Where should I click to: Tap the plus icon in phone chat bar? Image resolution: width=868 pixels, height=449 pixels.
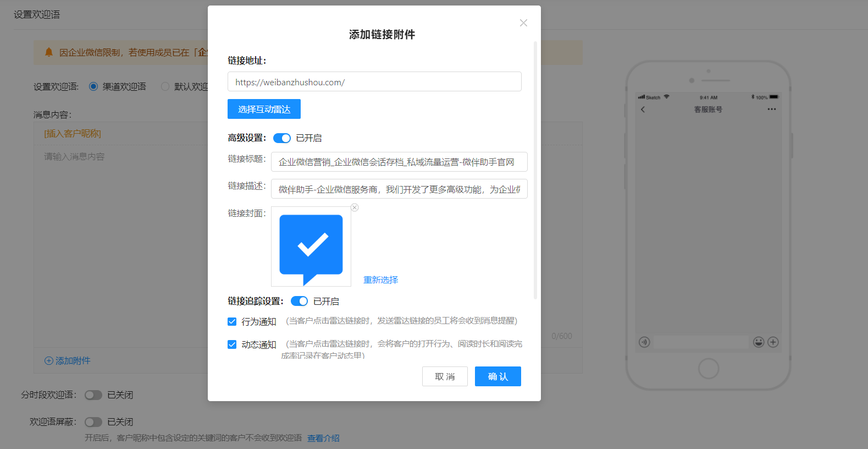click(x=773, y=342)
